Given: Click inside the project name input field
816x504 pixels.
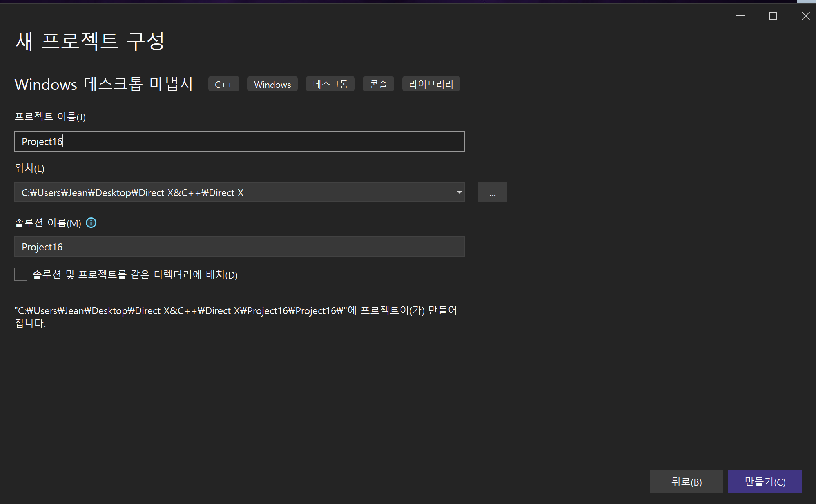Looking at the screenshot, I should pos(239,141).
